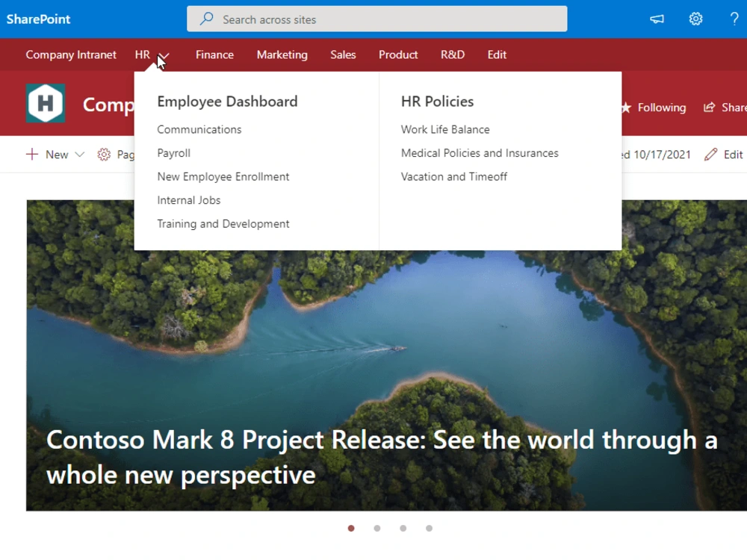Image resolution: width=747 pixels, height=560 pixels.
Task: Click the New button label
Action: [57, 155]
